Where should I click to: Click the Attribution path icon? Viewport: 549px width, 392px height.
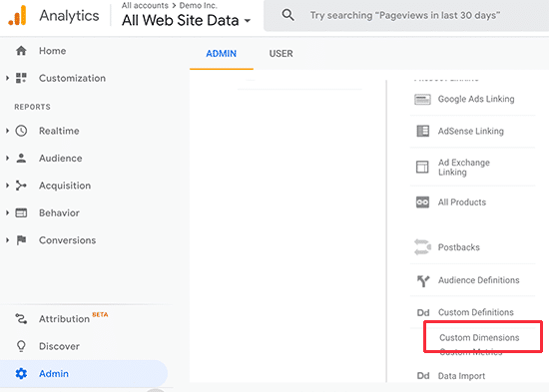click(x=21, y=319)
